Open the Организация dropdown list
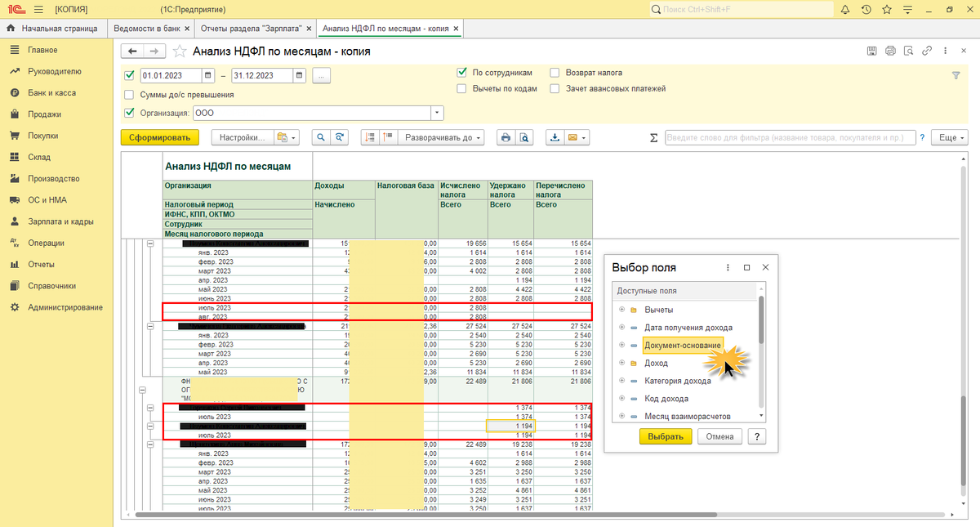Viewport: 980px width, 527px height. (x=438, y=113)
